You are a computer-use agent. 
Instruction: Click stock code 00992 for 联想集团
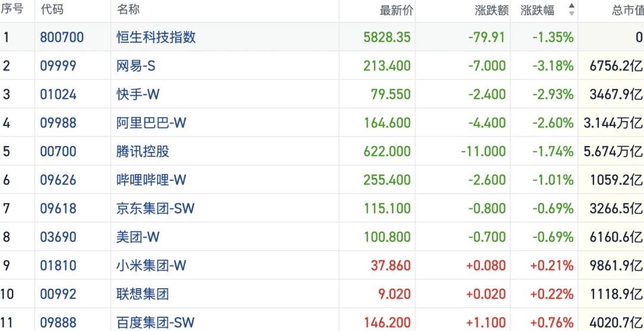(58, 294)
